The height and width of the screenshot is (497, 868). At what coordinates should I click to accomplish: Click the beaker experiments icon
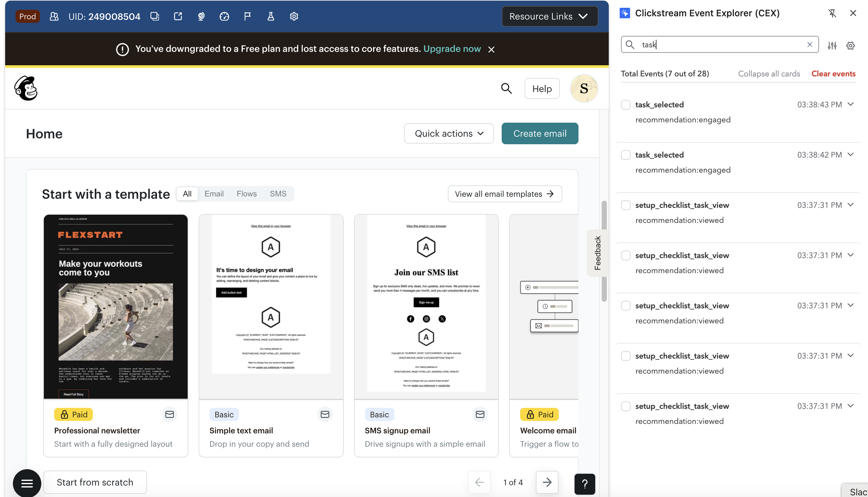click(270, 16)
